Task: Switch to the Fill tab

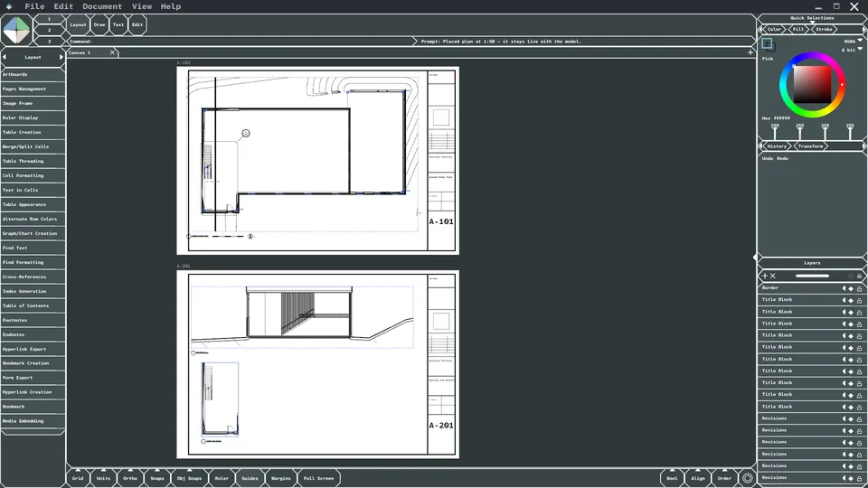Action: [798, 29]
